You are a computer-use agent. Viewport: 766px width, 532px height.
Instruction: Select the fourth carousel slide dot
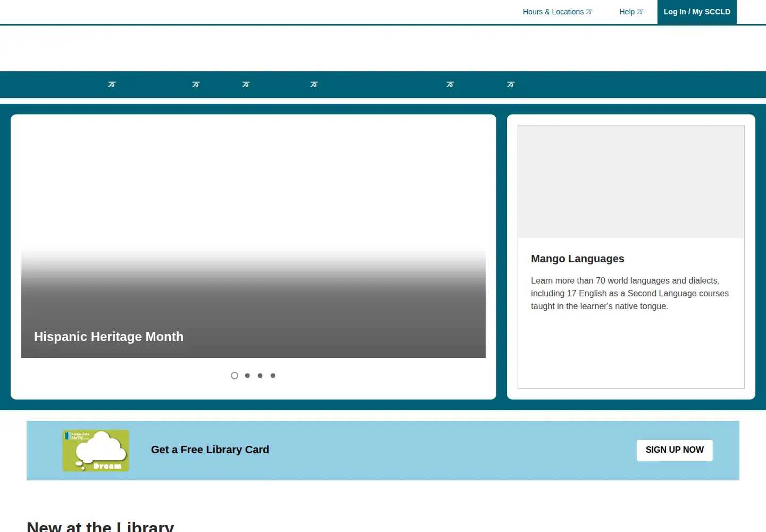(273, 376)
